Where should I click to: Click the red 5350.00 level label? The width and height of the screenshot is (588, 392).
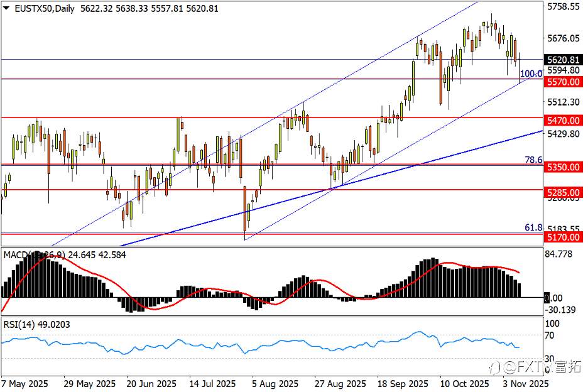[x=563, y=167]
